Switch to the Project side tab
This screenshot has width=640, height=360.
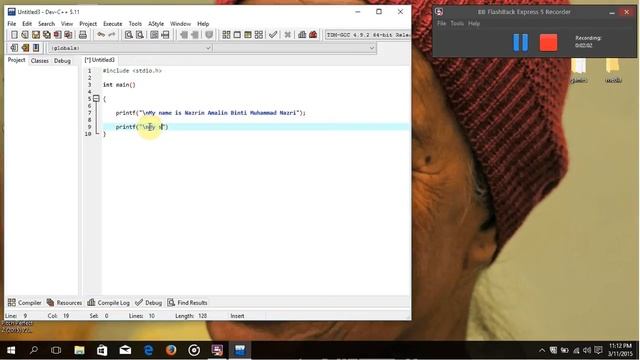16,60
